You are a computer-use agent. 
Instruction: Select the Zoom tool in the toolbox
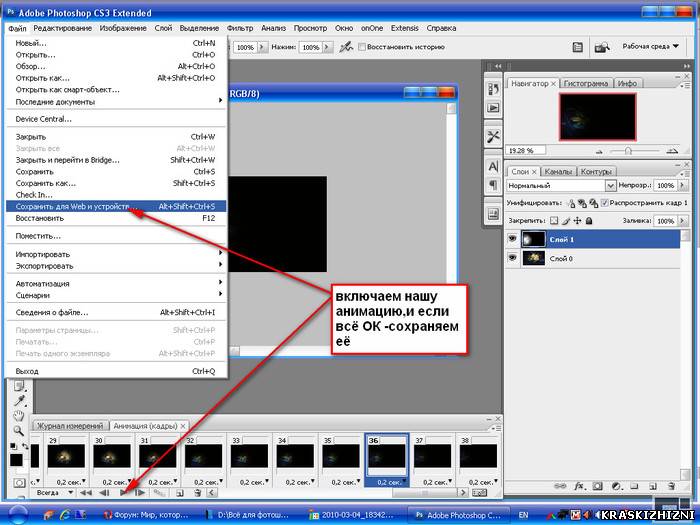click(x=18, y=431)
